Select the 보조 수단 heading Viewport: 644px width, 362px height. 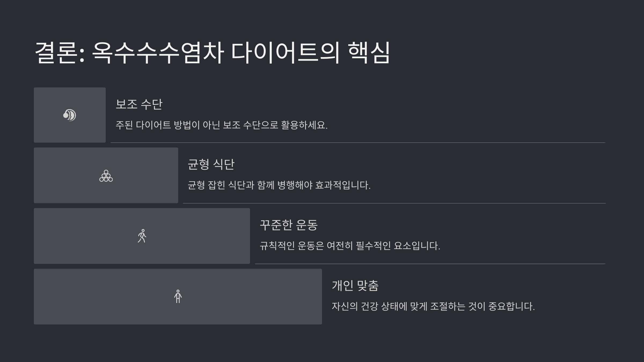[x=139, y=104]
